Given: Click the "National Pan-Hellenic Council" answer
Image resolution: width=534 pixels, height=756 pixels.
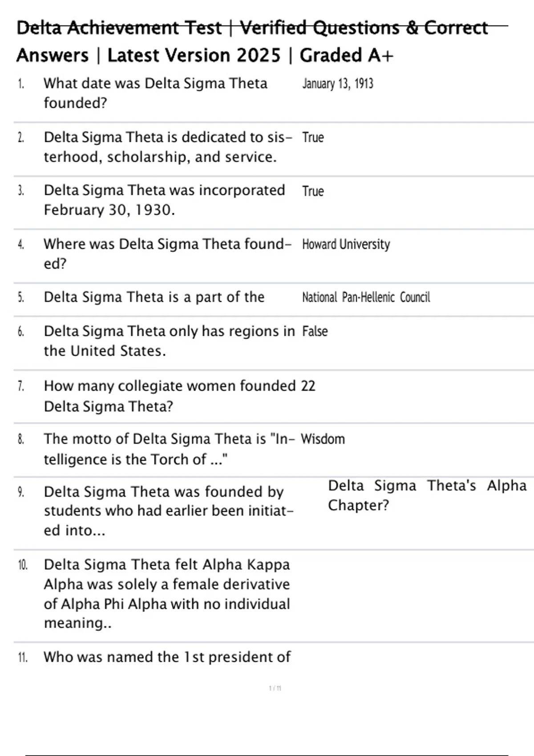Looking at the screenshot, I should (x=366, y=297).
